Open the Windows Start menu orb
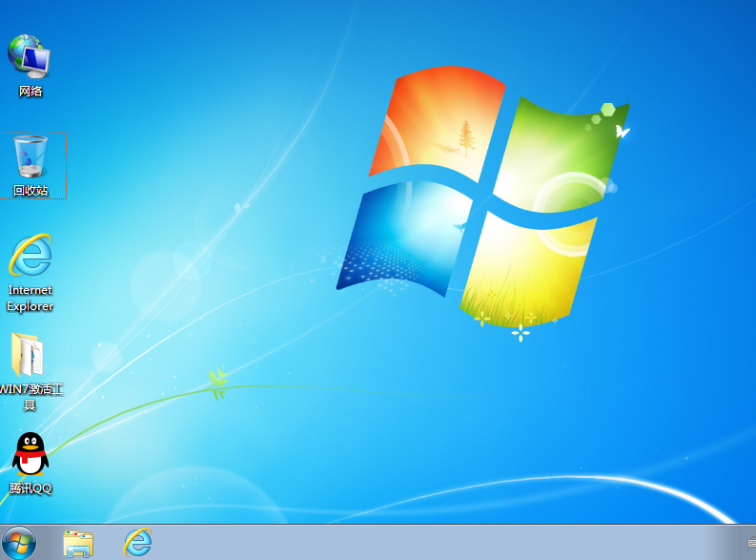 coord(19,543)
